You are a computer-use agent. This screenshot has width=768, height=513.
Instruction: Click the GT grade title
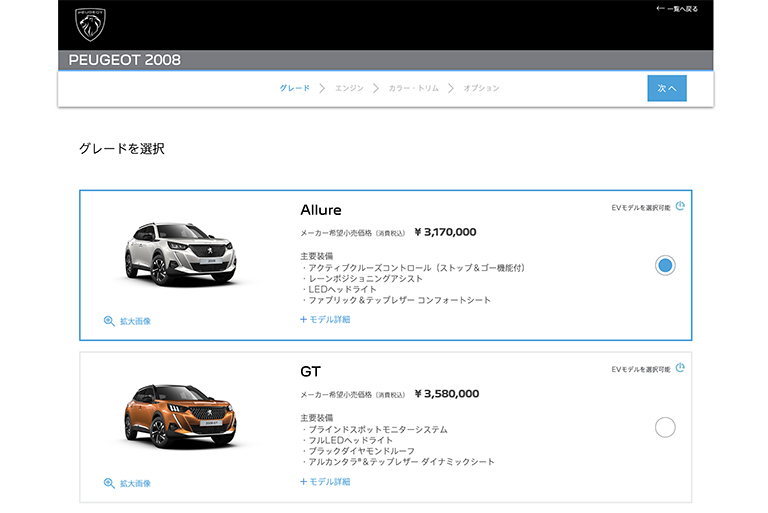pyautogui.click(x=311, y=372)
